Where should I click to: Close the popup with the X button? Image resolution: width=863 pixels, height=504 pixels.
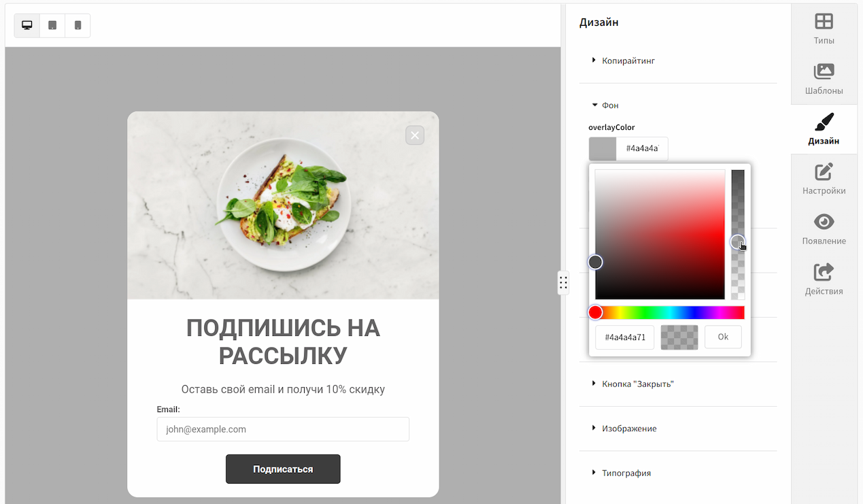pyautogui.click(x=415, y=135)
